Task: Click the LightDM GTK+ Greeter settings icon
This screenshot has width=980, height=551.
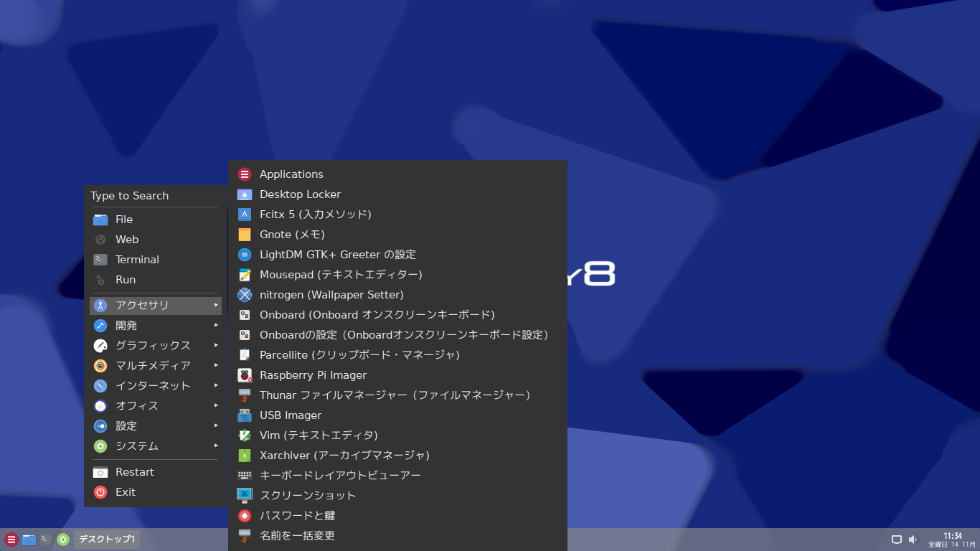Action: (245, 255)
